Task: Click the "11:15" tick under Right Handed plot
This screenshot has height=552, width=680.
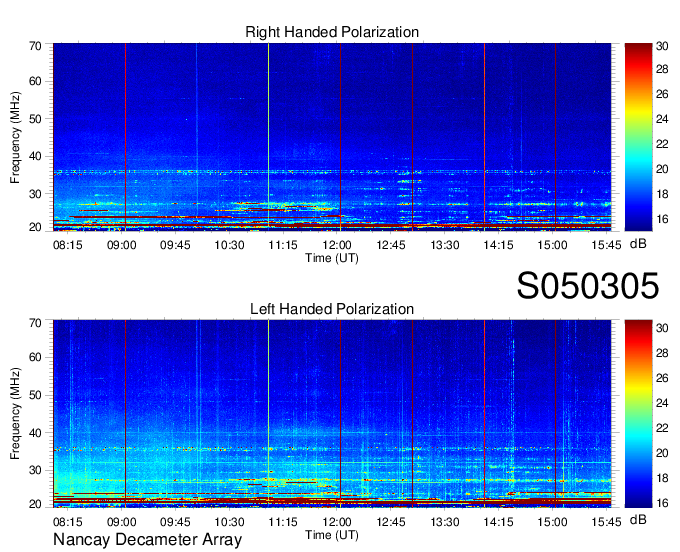Action: pos(283,245)
